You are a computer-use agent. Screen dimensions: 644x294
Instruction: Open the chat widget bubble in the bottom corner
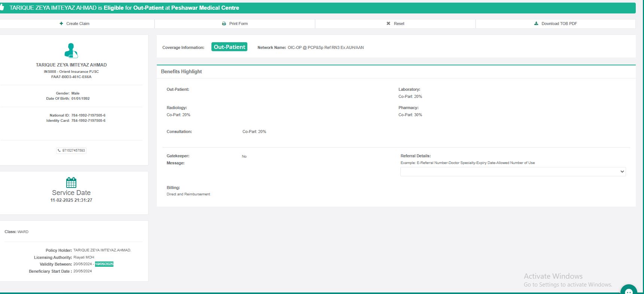point(628,290)
